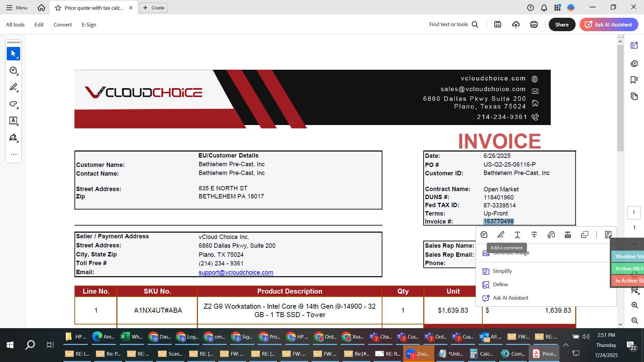This screenshot has width=644, height=362.
Task: Switch to the Zoom app on taskbar
Action: click(x=418, y=354)
